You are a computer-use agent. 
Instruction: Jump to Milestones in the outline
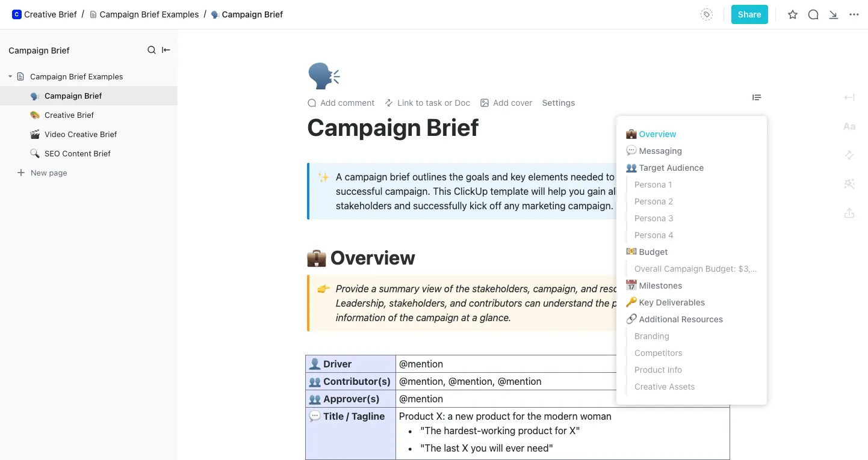660,286
